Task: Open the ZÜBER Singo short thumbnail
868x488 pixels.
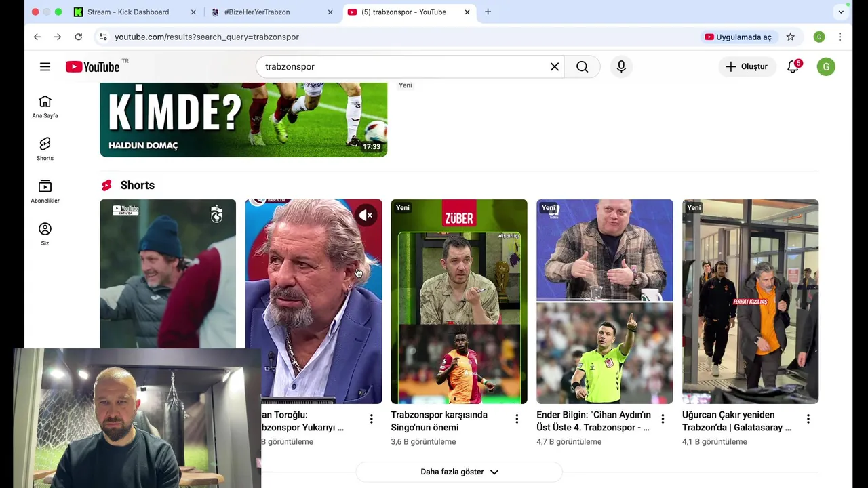Action: (459, 301)
